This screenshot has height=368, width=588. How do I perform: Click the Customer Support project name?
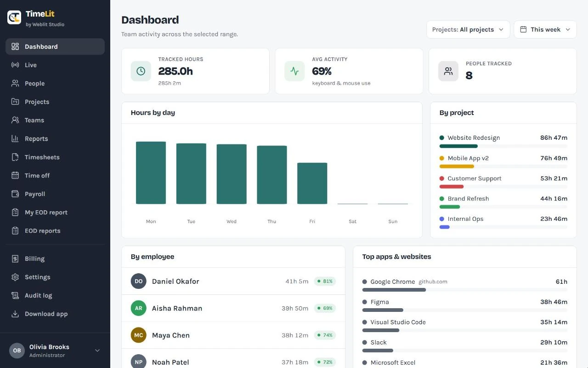(475, 178)
